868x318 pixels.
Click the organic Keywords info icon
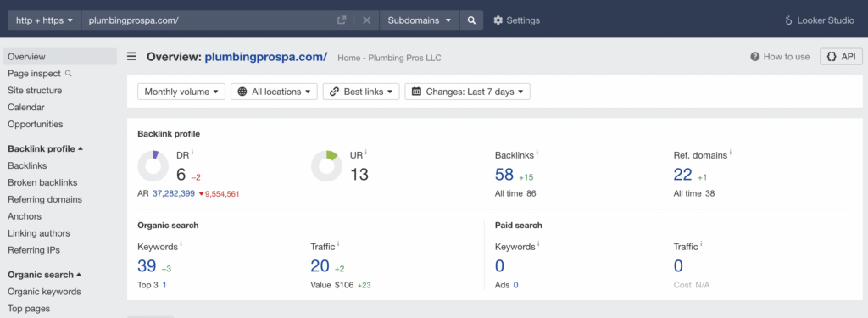tap(181, 244)
